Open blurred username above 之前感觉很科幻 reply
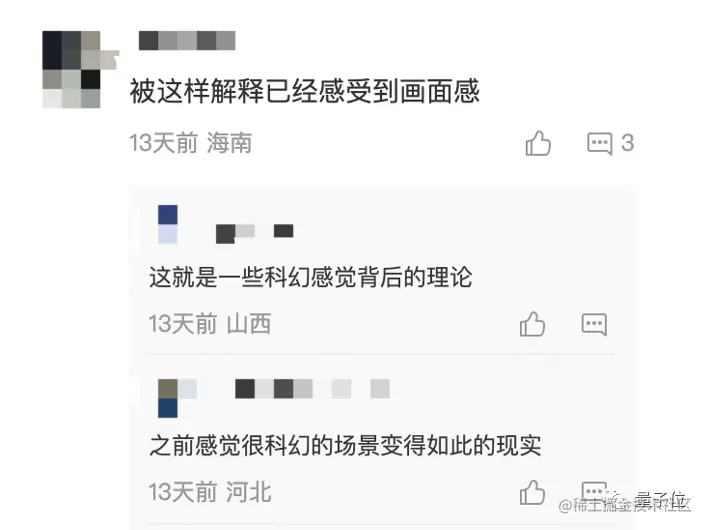The height and width of the screenshot is (530, 708). point(312,389)
